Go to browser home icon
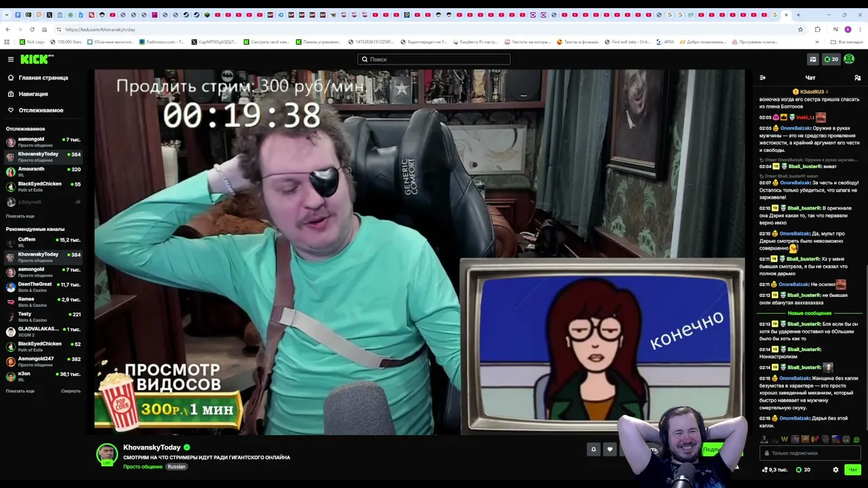868x488 pixels. [x=44, y=30]
